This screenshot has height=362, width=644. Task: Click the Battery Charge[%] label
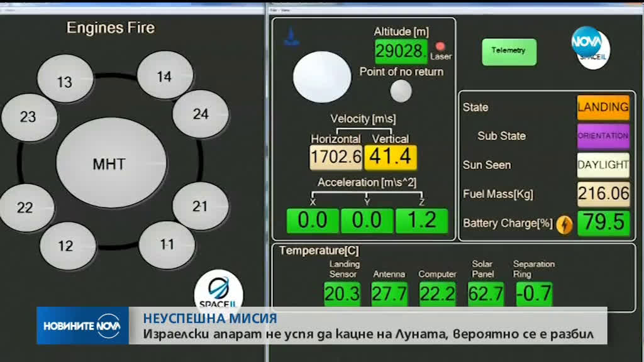508,223
